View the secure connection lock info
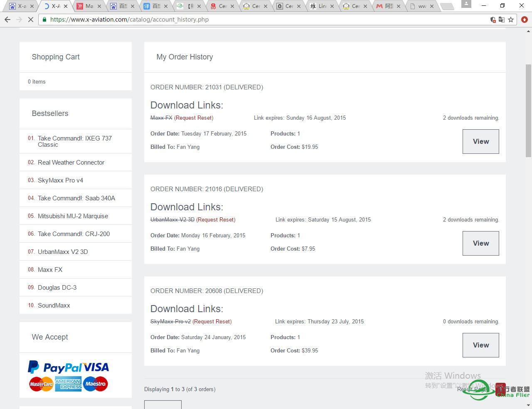 44,20
